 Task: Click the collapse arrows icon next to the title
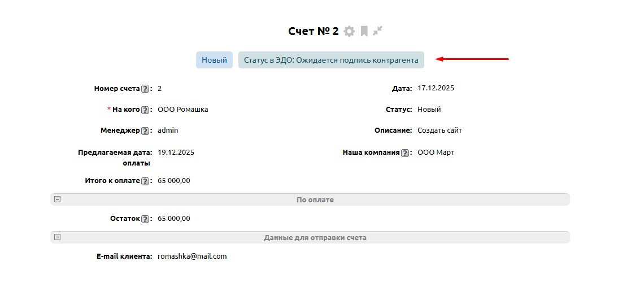378,31
